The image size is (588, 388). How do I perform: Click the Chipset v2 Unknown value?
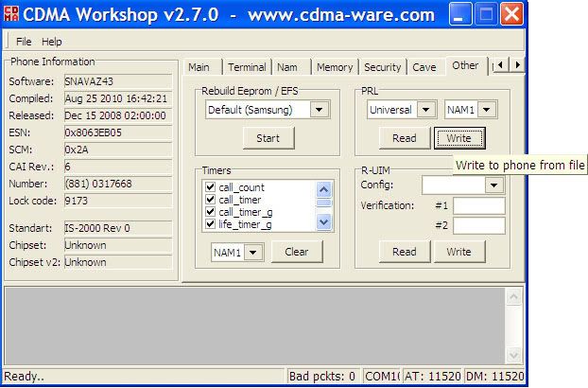[118, 262]
